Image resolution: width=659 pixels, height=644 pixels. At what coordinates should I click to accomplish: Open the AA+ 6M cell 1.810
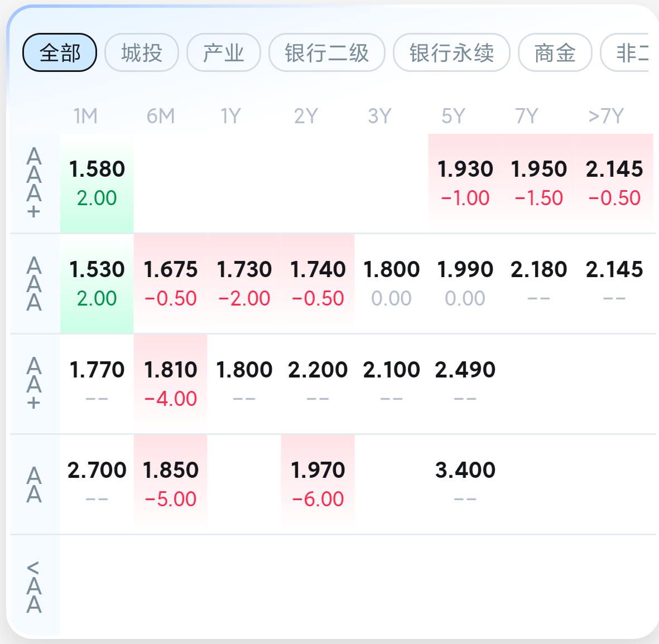pyautogui.click(x=171, y=384)
